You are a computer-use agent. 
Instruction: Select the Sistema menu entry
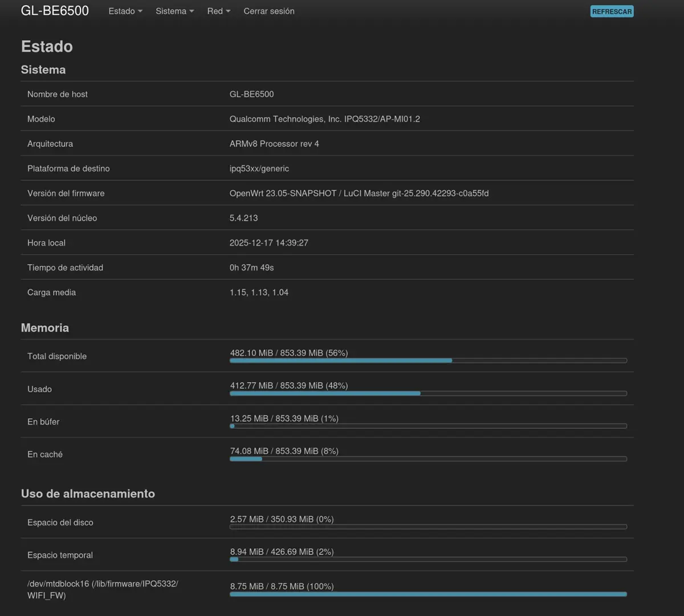point(171,11)
